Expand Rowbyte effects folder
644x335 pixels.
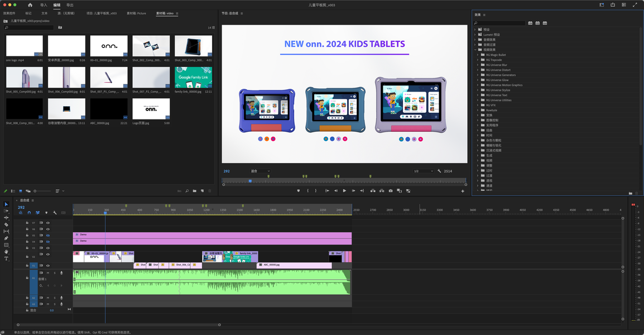[x=478, y=110]
